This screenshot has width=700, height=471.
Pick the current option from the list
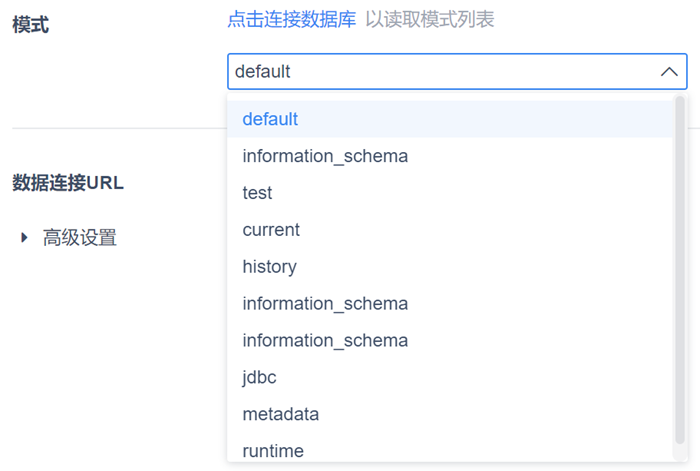click(271, 230)
